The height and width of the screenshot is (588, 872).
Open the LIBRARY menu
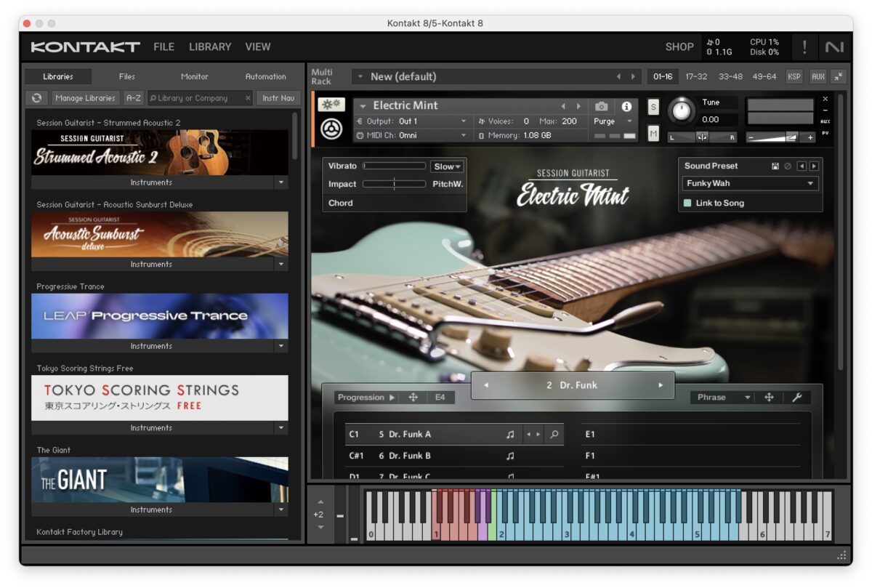click(210, 47)
